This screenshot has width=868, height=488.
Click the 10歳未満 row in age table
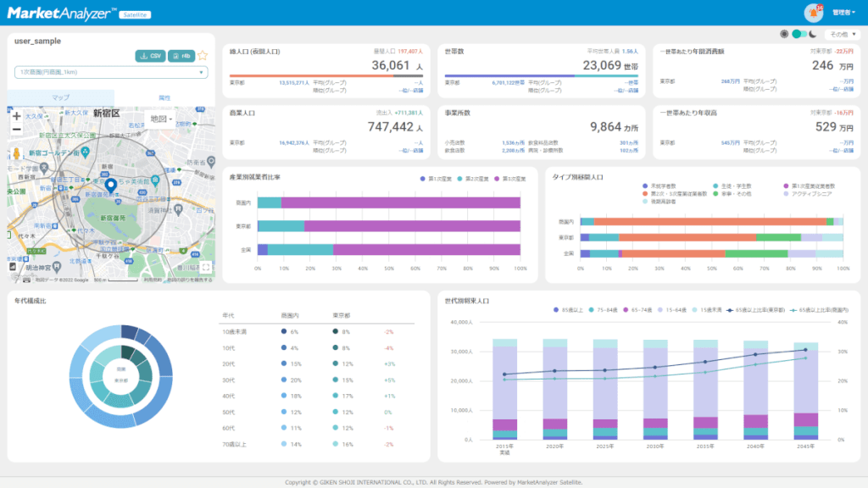coord(317,332)
